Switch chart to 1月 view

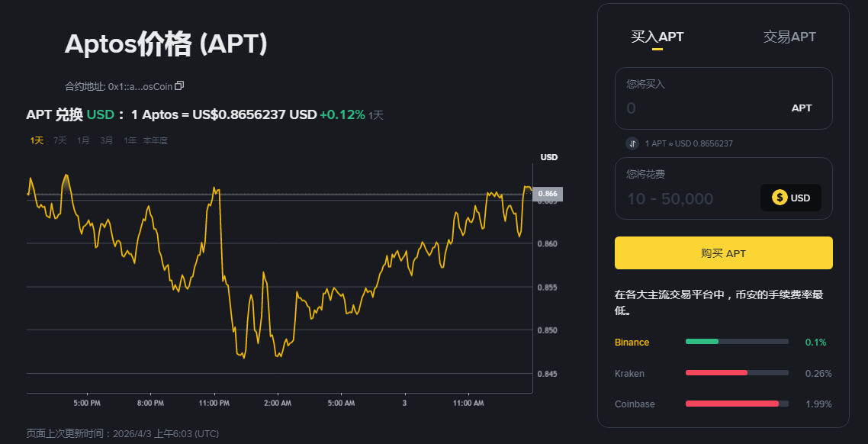[82, 140]
